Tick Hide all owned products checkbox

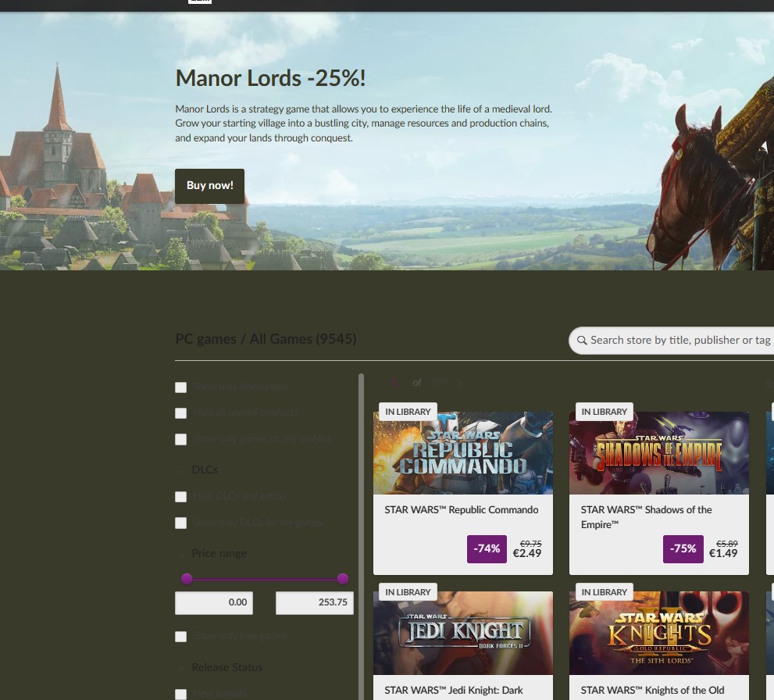point(180,412)
